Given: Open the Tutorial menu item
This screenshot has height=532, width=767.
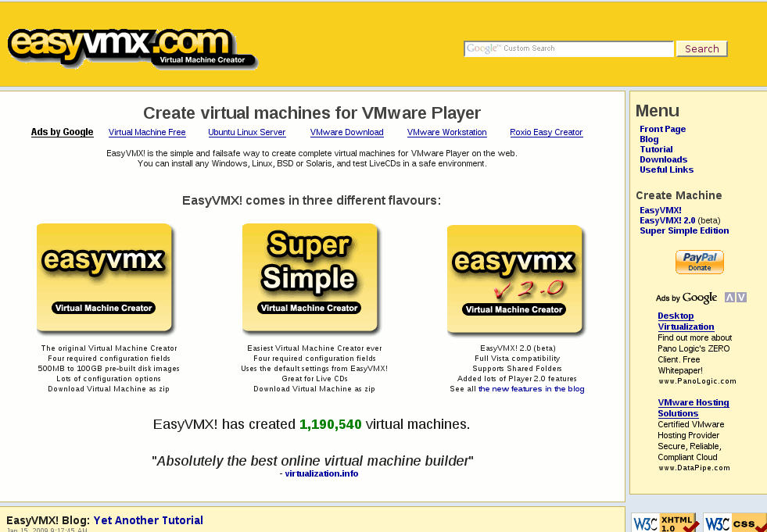Looking at the screenshot, I should (x=656, y=149).
